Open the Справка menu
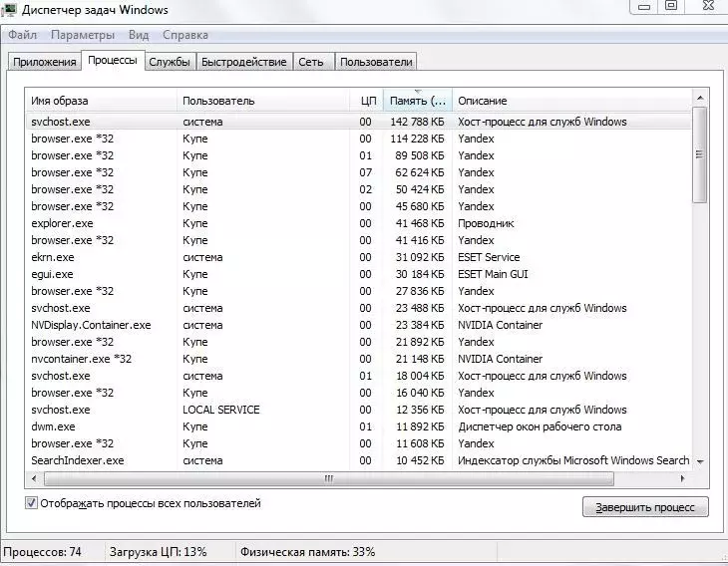 pos(185,35)
